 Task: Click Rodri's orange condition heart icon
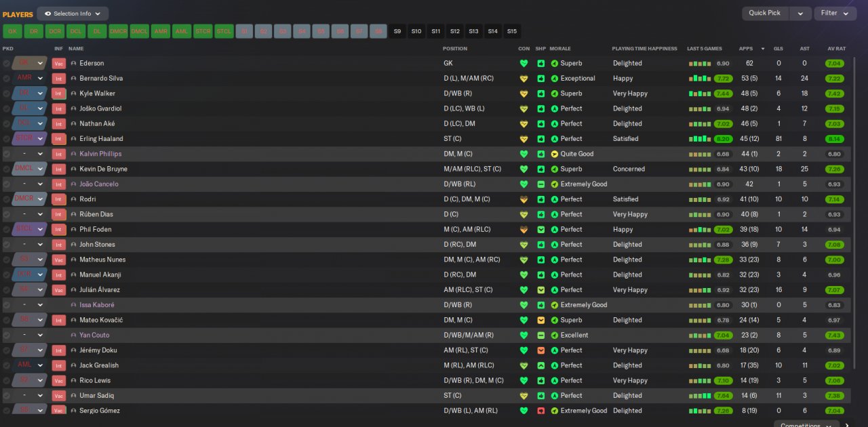(524, 199)
